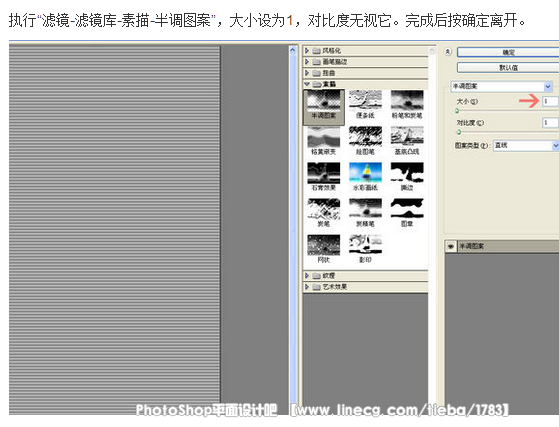Select the 便条纸 filter thumbnail
Viewport: 559px width, 427px height.
coord(365,104)
